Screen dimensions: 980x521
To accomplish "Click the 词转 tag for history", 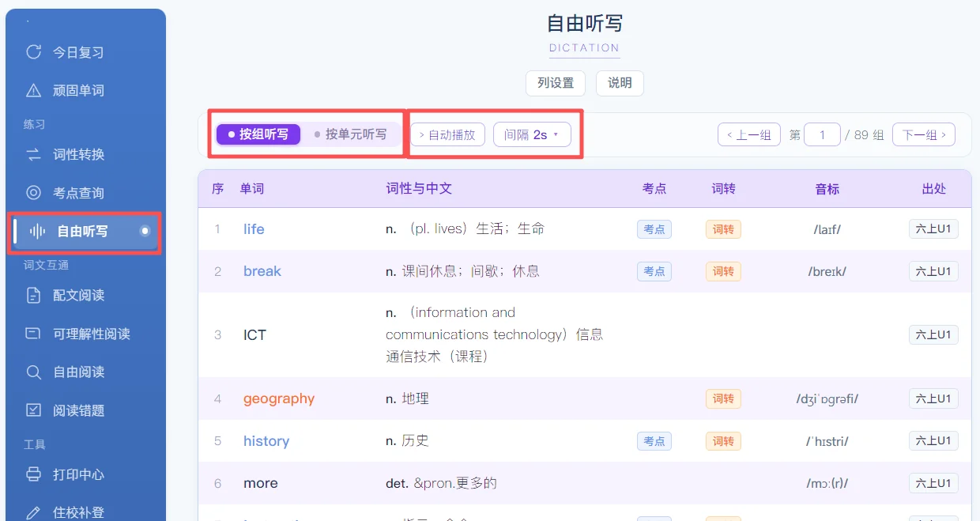I will tap(723, 441).
